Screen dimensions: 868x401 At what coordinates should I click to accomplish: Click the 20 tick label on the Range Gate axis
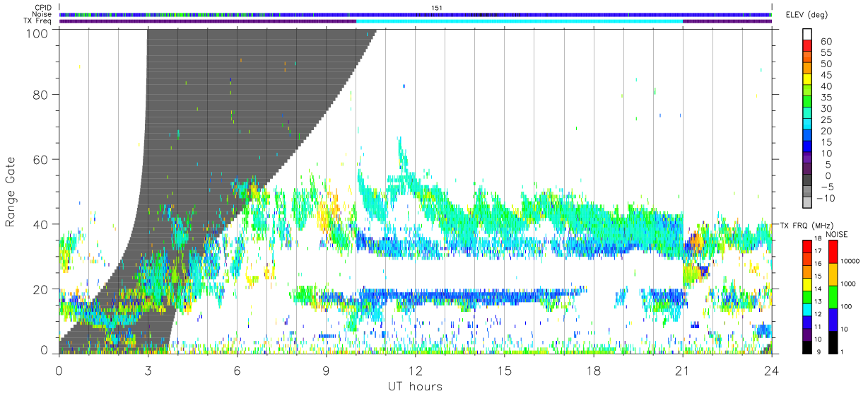coord(41,289)
